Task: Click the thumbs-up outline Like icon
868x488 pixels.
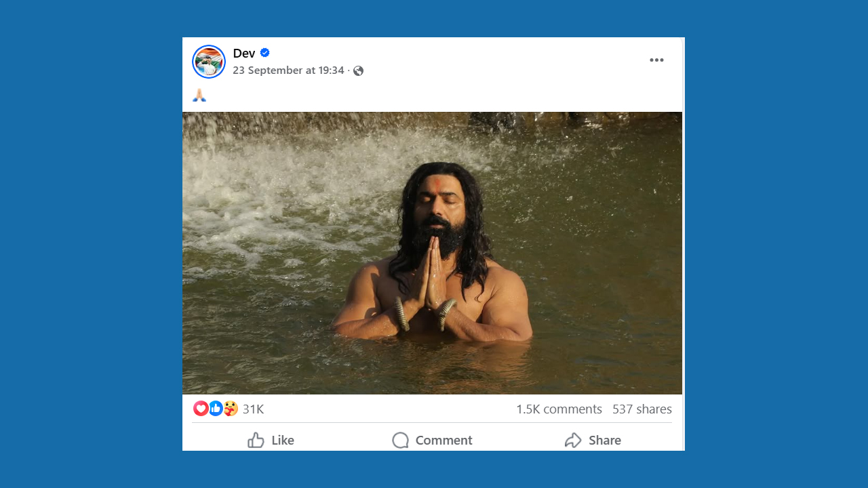Action: tap(256, 441)
